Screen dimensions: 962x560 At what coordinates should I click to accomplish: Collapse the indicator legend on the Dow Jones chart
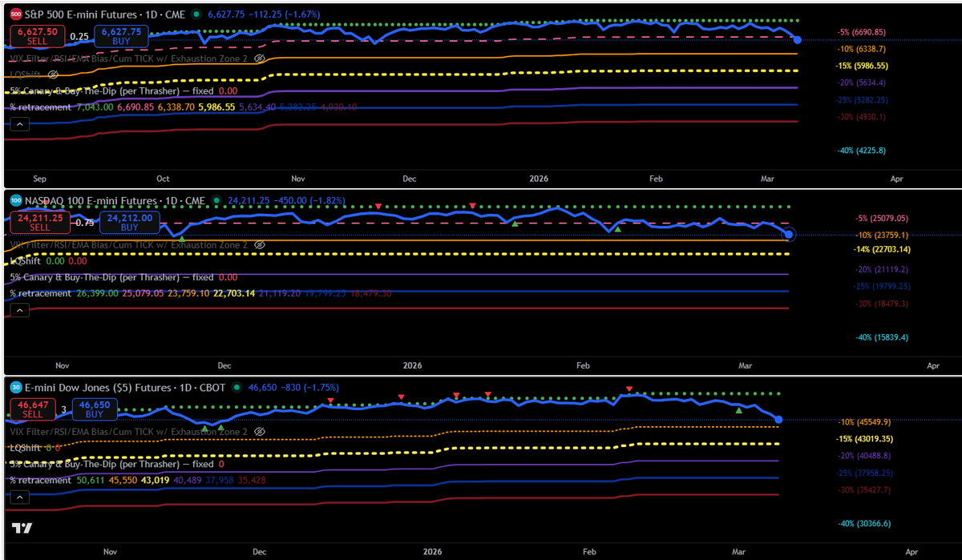19,497
